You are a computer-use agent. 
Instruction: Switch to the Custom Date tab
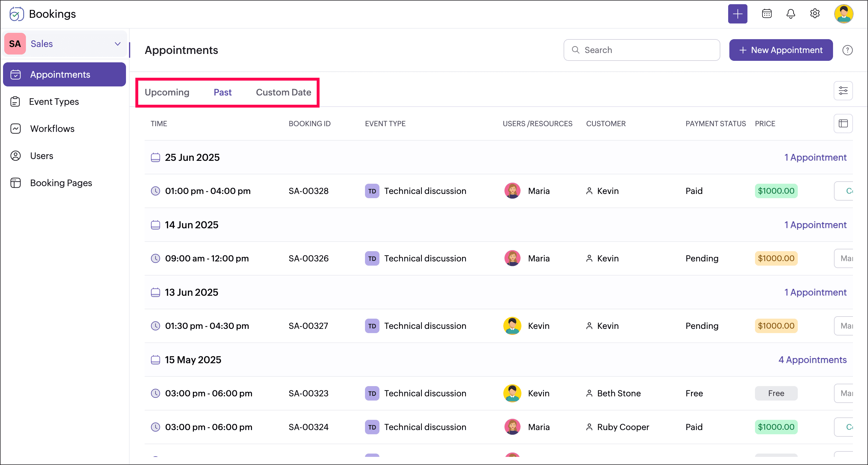(x=283, y=92)
